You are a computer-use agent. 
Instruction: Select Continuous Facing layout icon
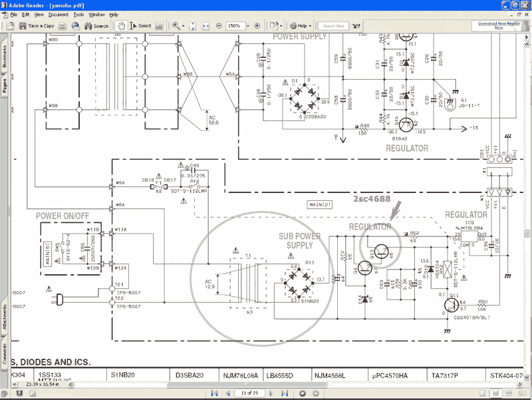click(x=509, y=393)
